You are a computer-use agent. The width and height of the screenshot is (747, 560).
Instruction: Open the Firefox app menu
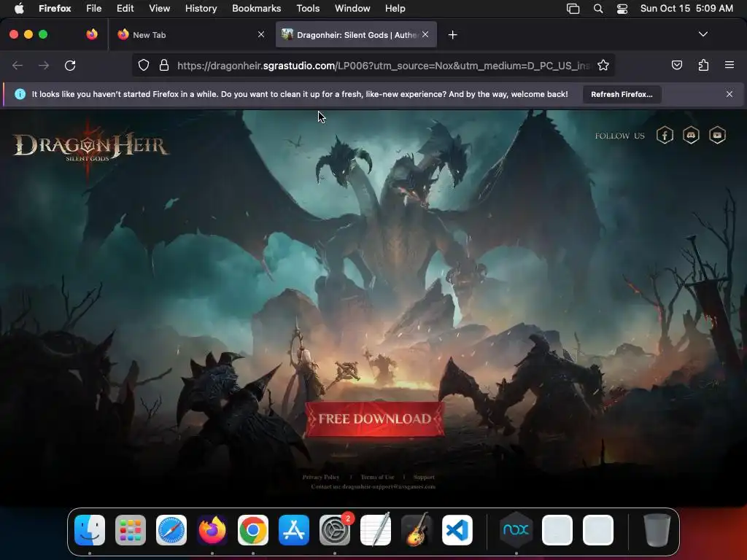55,8
